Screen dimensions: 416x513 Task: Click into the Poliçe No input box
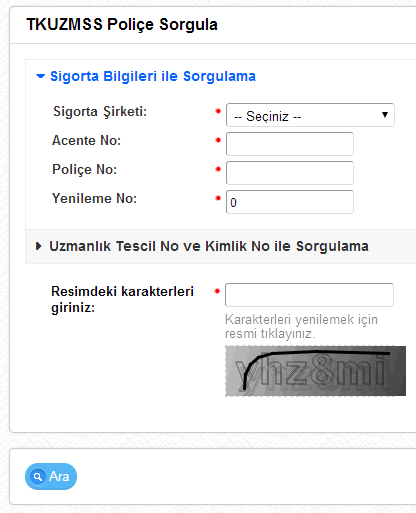click(x=290, y=173)
